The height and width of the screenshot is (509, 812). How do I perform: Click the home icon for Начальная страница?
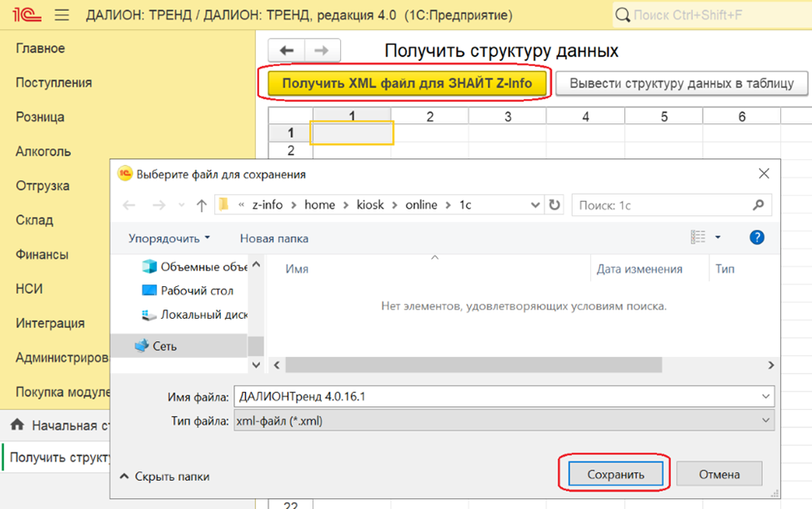coord(17,425)
